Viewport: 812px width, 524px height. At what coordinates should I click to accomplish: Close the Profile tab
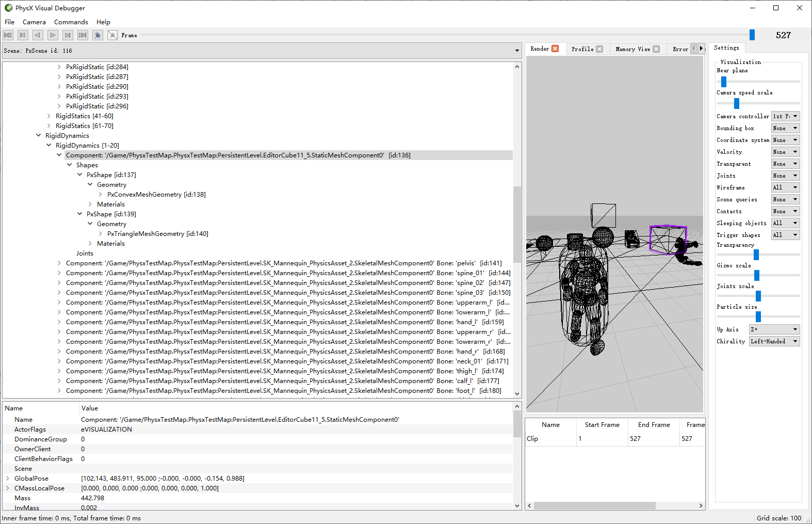pos(599,49)
